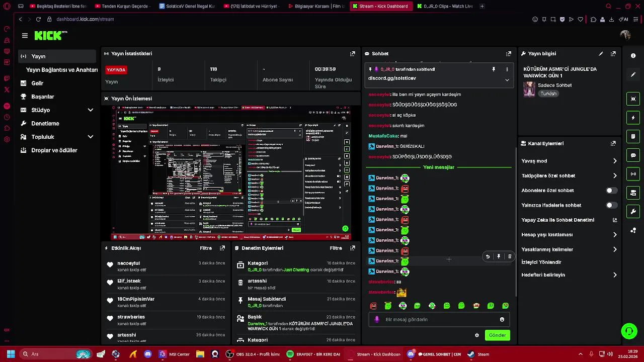The width and height of the screenshot is (644, 362).
Task: Open chat settings gear next to Gönder
Action: 477,335
